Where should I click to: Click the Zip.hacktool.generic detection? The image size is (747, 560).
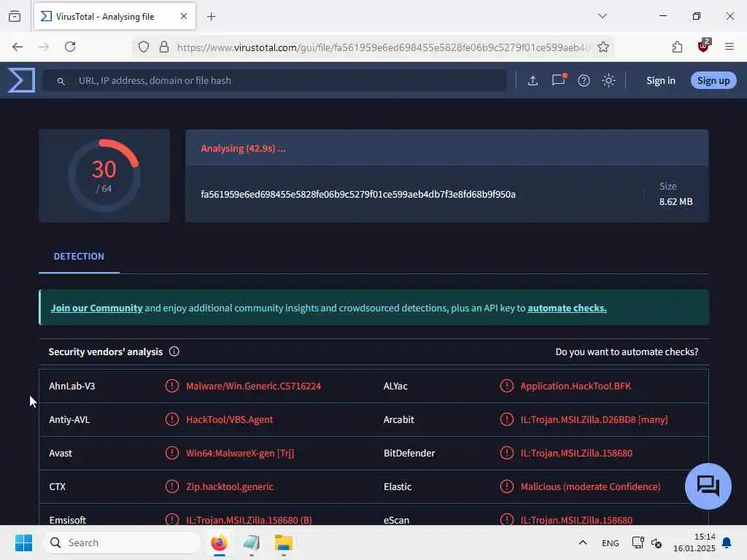tap(230, 486)
